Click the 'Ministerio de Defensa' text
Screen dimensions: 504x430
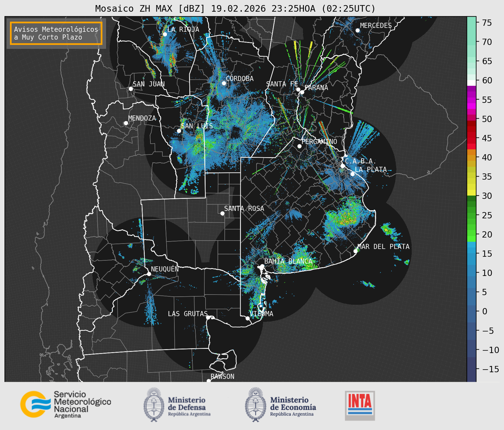[x=187, y=403]
